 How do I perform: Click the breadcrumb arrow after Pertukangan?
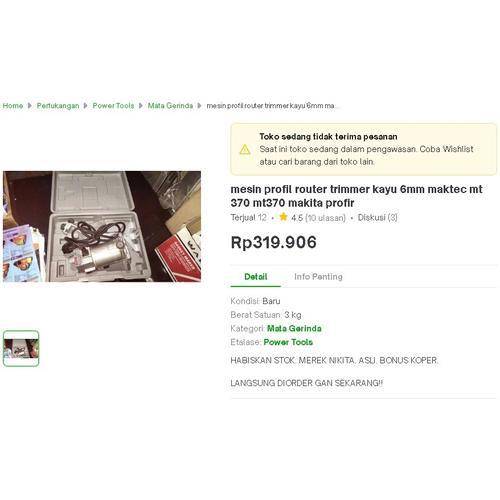[86, 106]
